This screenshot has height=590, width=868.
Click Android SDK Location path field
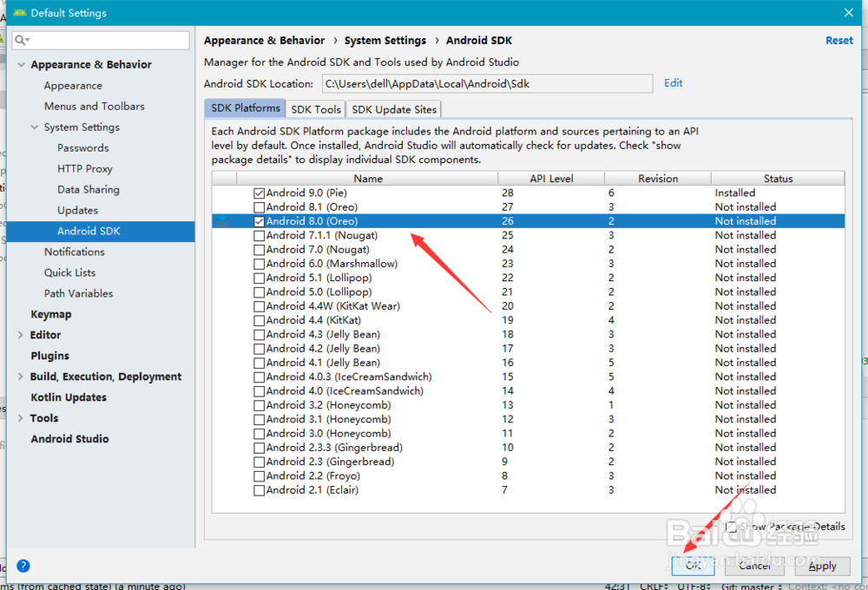[x=487, y=84]
